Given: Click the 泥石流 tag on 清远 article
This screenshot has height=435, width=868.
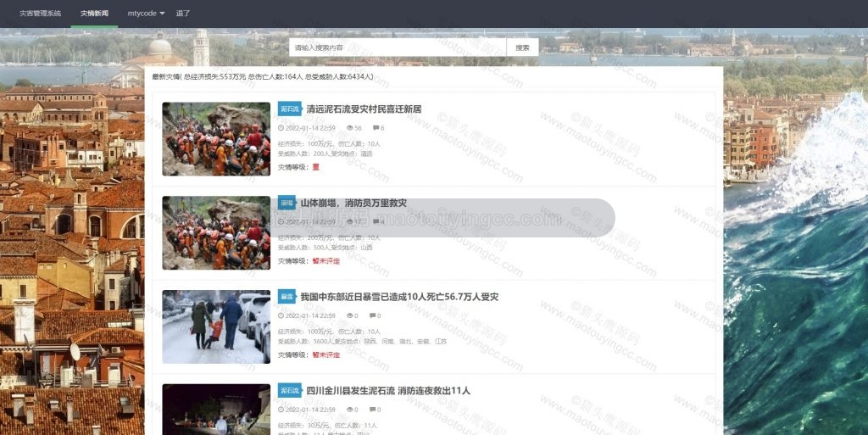Looking at the screenshot, I should coord(290,109).
